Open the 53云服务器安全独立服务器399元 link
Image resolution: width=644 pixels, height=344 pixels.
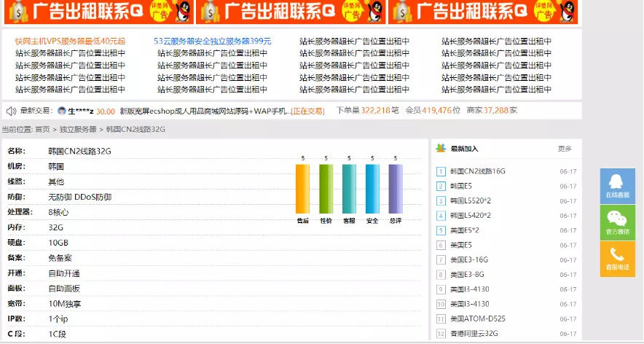[x=212, y=42]
